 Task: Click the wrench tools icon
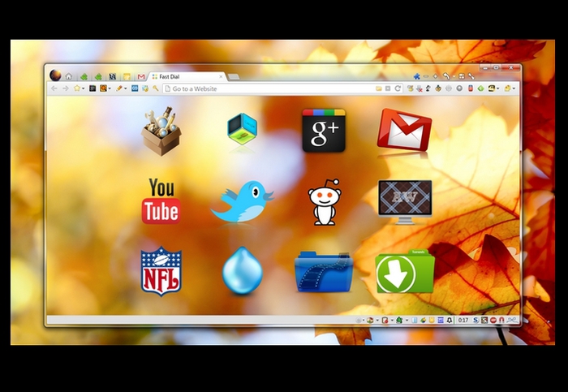pos(471,76)
